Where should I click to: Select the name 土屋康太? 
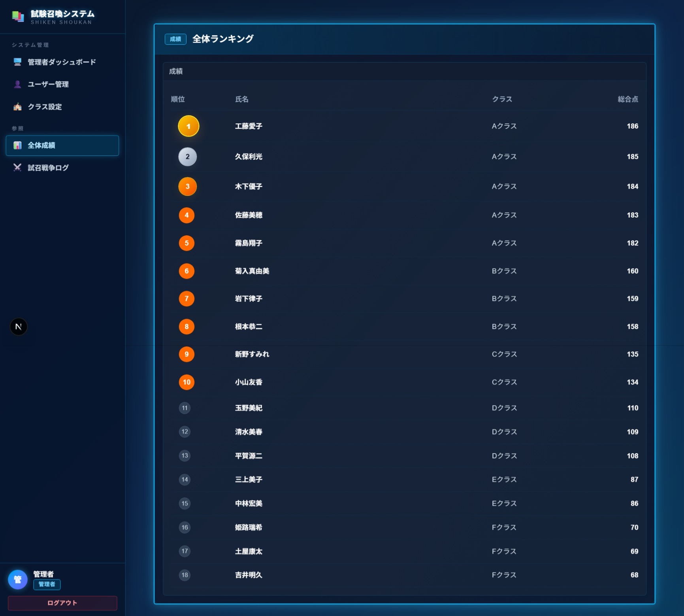coord(249,551)
